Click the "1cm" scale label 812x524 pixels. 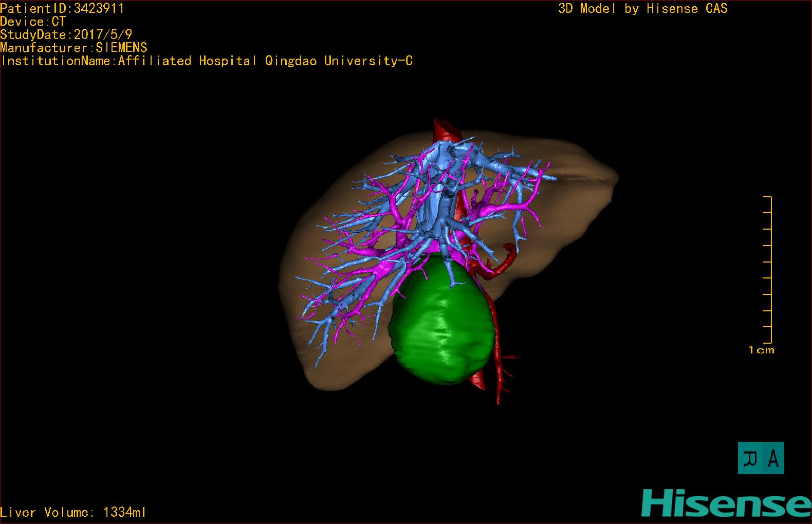(761, 350)
